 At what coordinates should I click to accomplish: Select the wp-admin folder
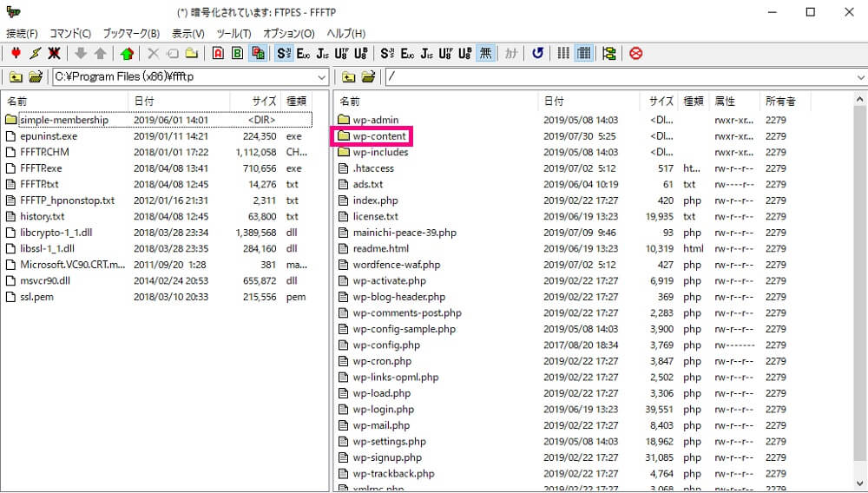376,120
